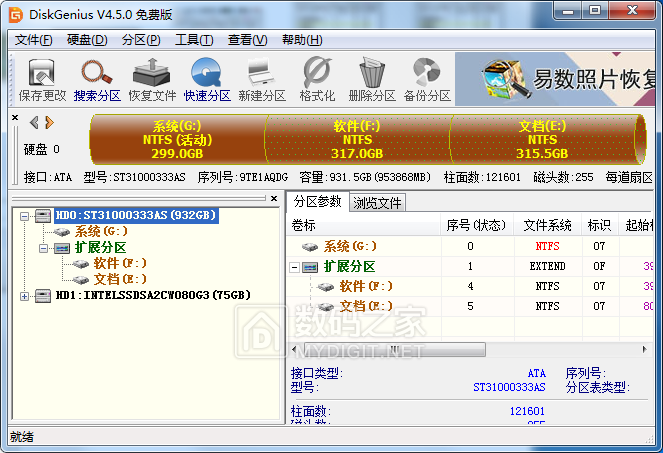Viewport: 663px width, 453px height.
Task: Click the 搜索分区 magnifier icon
Action: [97, 80]
